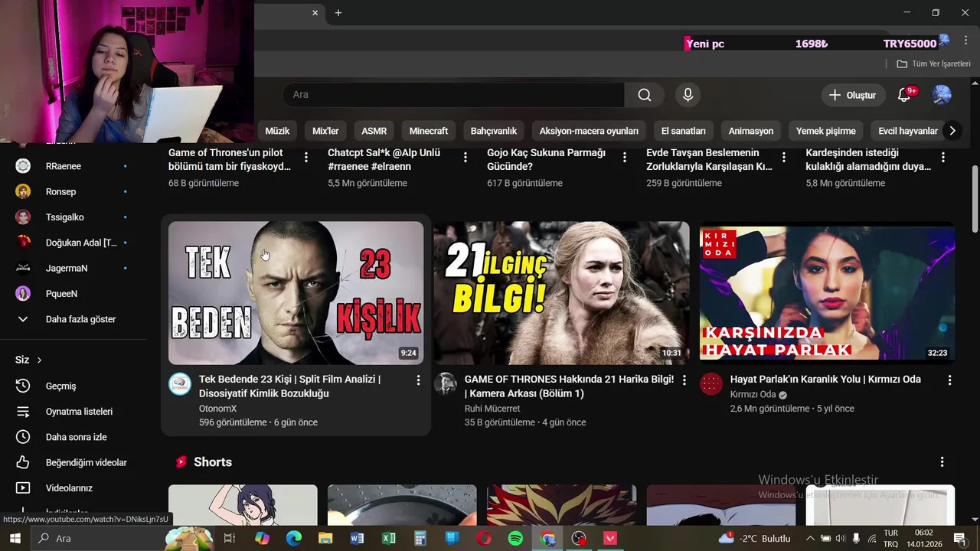Screen dimensions: 980x551
Task: Open Microsoft Edge from the taskbar
Action: (x=294, y=539)
